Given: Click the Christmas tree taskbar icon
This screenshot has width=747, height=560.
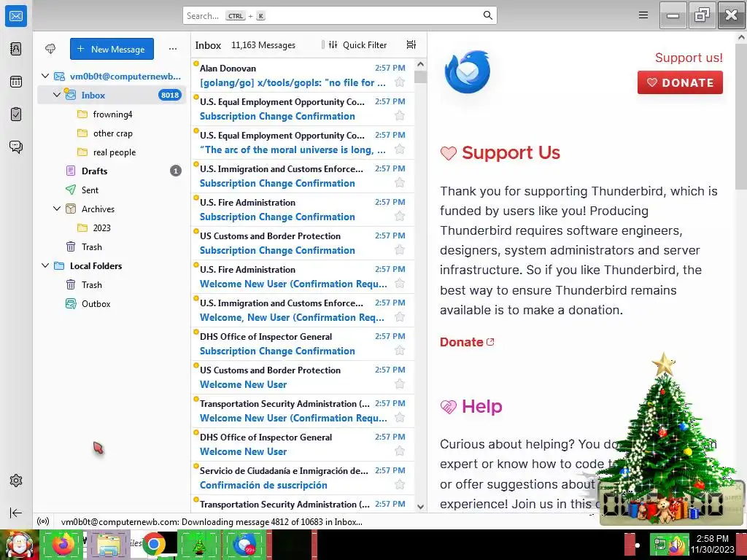Looking at the screenshot, I should coord(199,544).
